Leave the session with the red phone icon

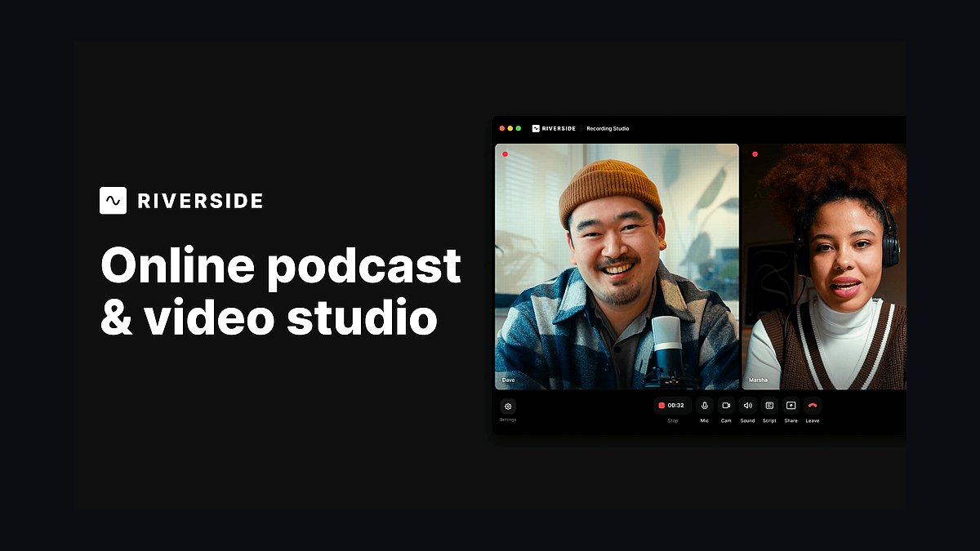[813, 406]
